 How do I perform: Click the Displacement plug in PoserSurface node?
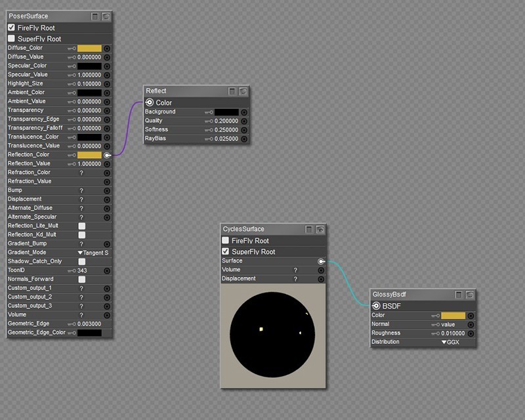click(x=107, y=199)
